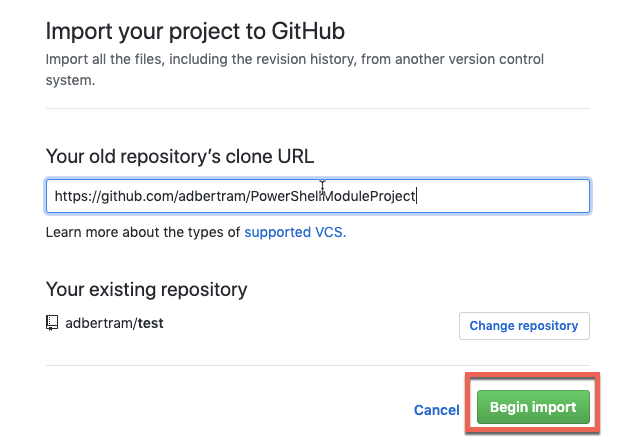Viewport: 622px width, 441px height.
Task: Start the import with Begin import
Action: [533, 407]
